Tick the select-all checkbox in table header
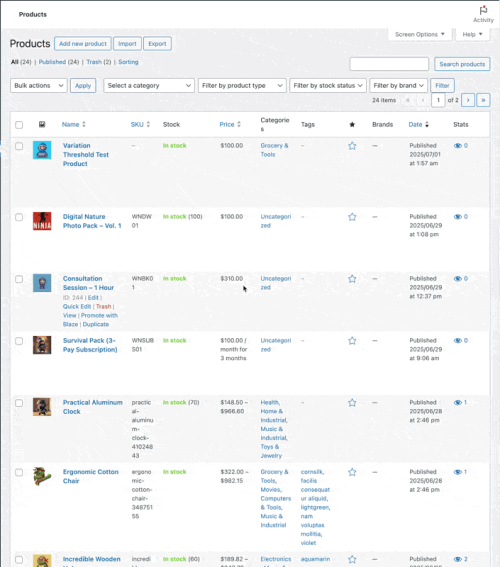 pyautogui.click(x=19, y=125)
